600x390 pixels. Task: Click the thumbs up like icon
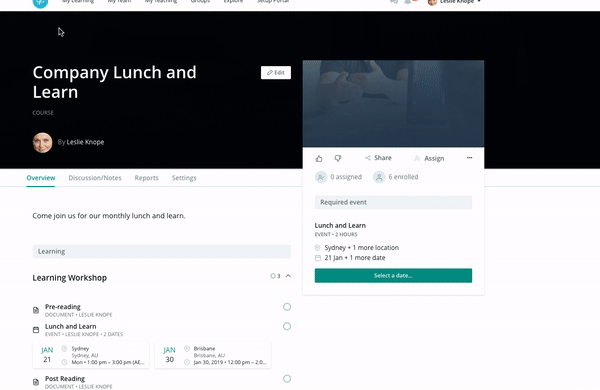tap(319, 158)
